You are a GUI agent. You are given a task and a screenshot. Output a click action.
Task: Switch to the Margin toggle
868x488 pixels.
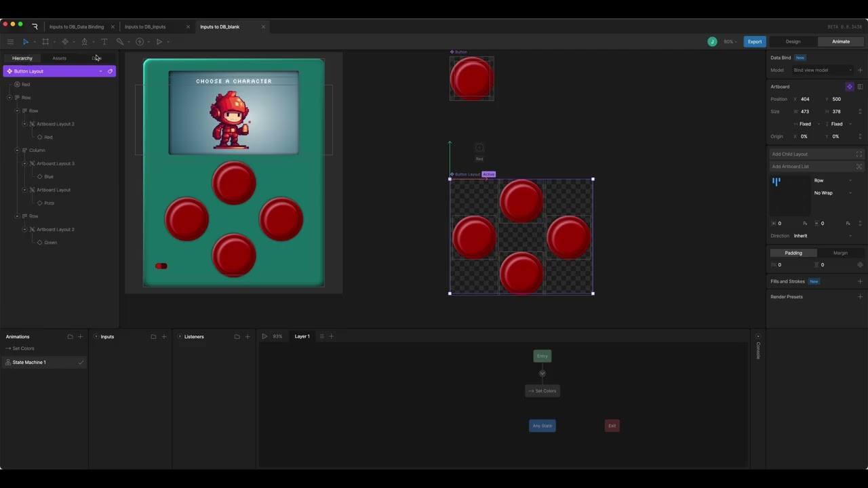[840, 253]
